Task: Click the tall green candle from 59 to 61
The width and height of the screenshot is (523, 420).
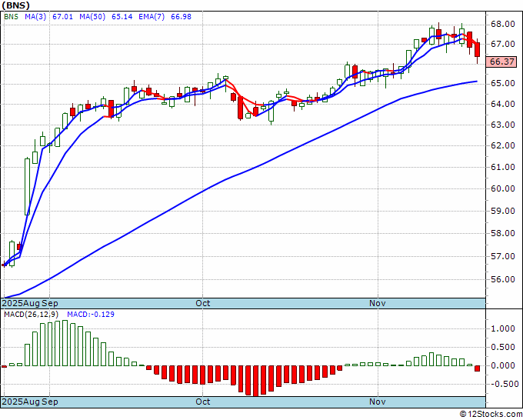Action: coord(28,186)
